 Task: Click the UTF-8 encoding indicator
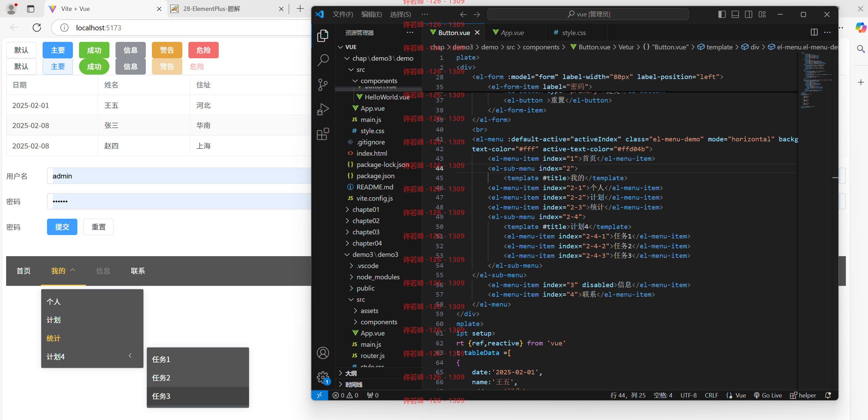688,395
